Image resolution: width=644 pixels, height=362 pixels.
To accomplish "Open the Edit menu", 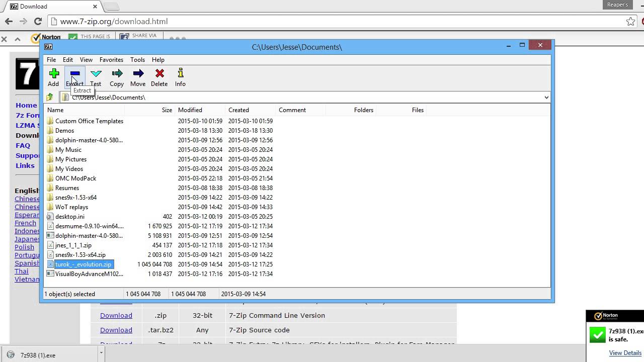I will 67,59.
